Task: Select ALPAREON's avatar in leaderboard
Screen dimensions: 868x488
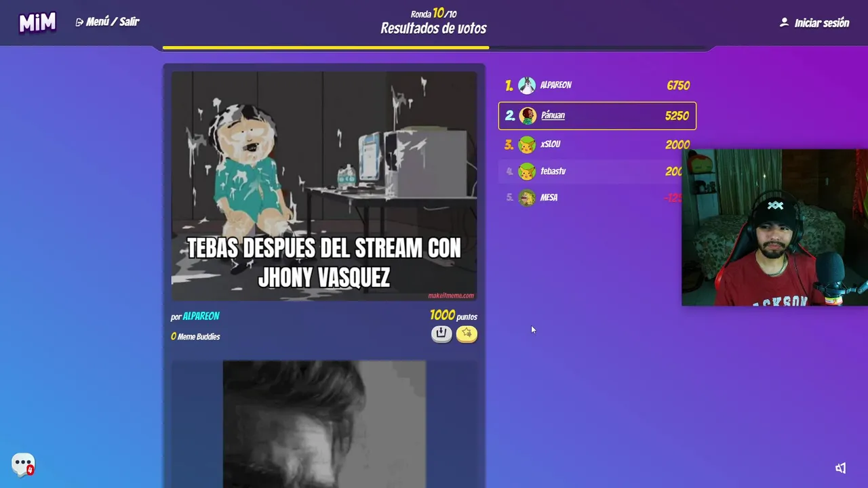Action: pyautogui.click(x=527, y=85)
